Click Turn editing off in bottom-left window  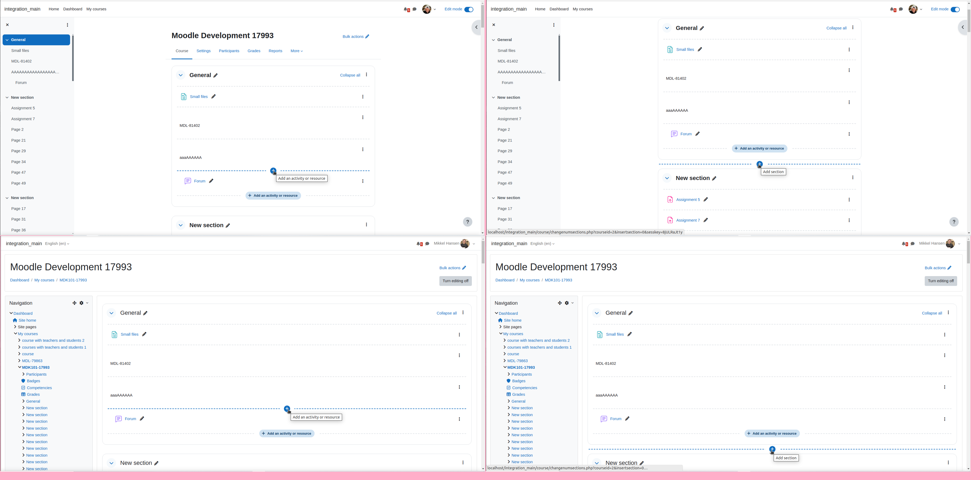click(x=455, y=281)
